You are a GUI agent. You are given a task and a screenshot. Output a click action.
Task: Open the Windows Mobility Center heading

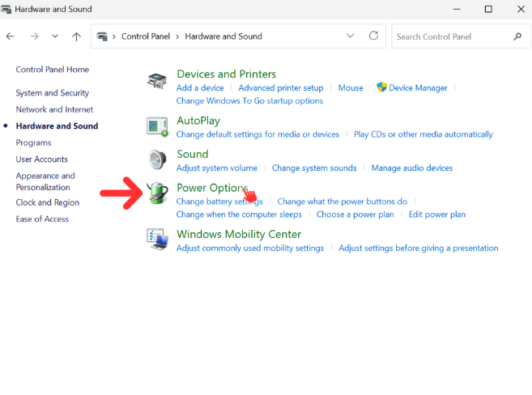tap(239, 234)
